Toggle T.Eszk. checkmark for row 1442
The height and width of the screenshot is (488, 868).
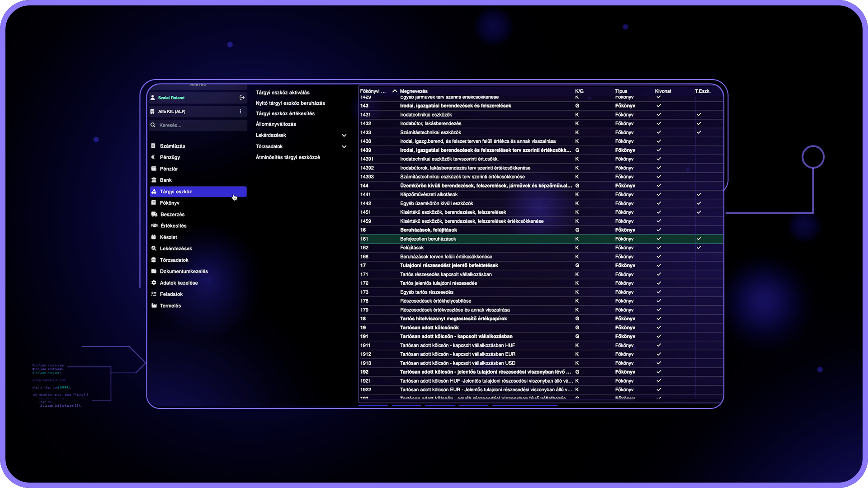click(x=699, y=203)
